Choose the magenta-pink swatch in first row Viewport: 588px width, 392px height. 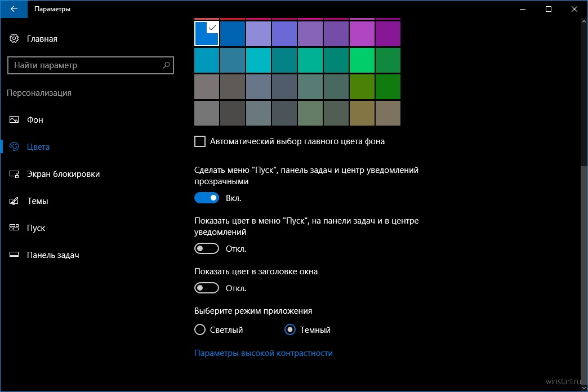tap(362, 33)
